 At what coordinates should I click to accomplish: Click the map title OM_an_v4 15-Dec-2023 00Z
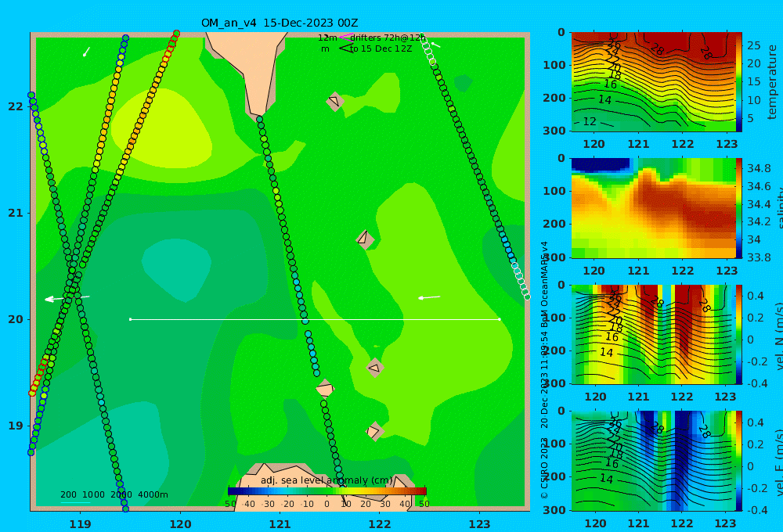(x=280, y=23)
